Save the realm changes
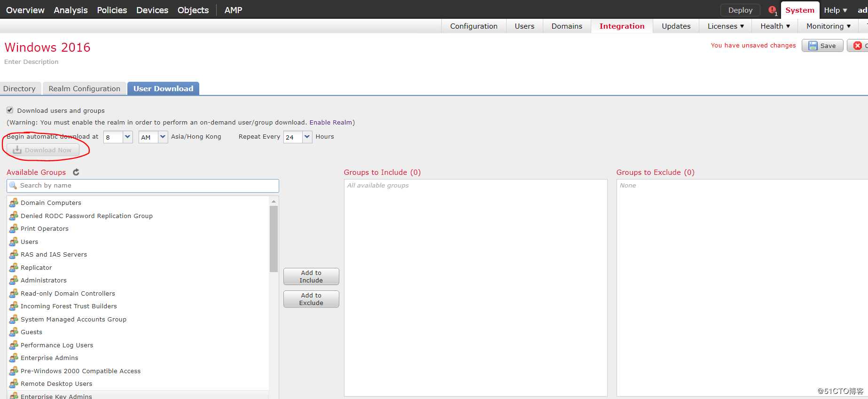This screenshot has height=399, width=868. 822,46
